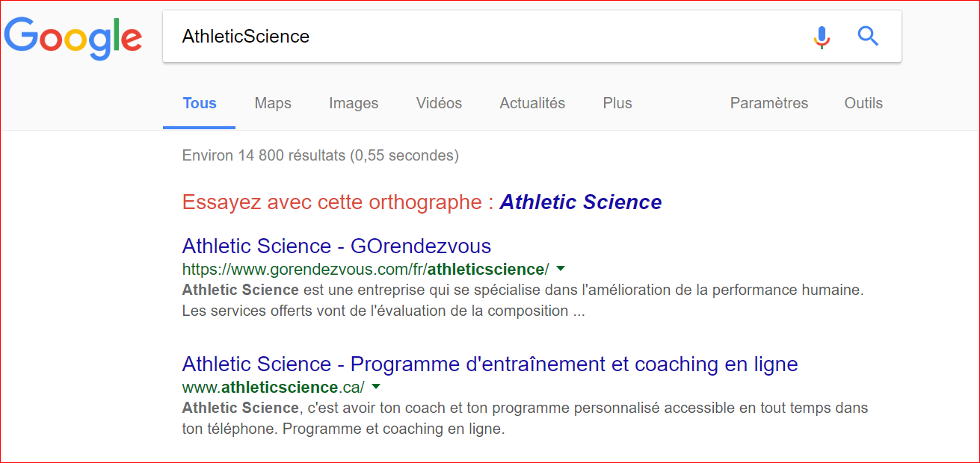Click the green gorendezvous.com URL text
The height and width of the screenshot is (463, 980).
click(x=366, y=269)
